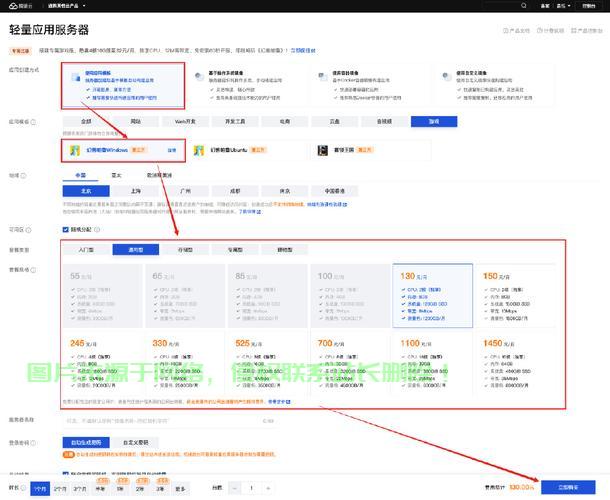Open the product selector dropdown in the top bar
610x500 pixels.
click(x=66, y=6)
